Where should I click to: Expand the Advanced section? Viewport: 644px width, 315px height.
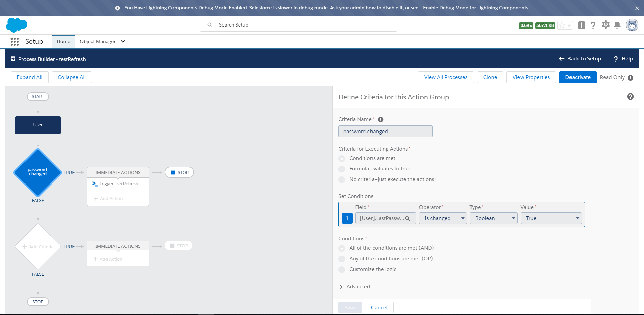coord(354,287)
